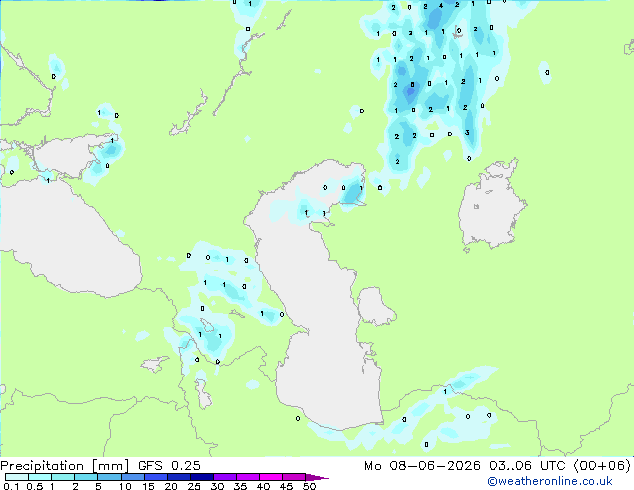Select the 45–50 mm legend swatch
Screen dimensions: 634x490
pyautogui.click(x=294, y=477)
